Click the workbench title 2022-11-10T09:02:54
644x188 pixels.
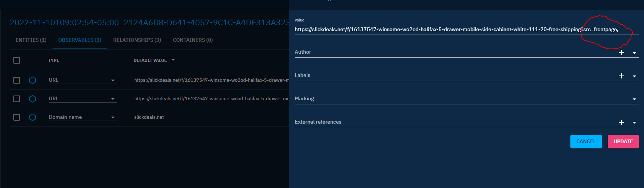tap(149, 22)
